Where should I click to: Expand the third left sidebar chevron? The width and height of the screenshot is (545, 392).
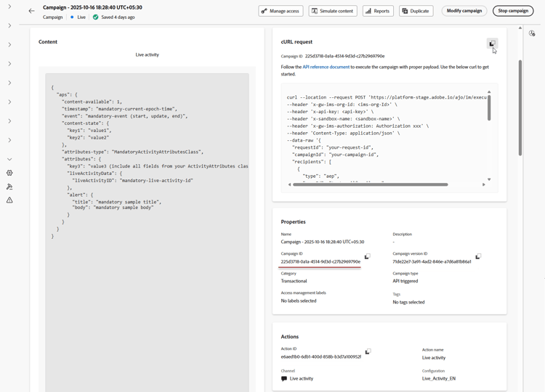tap(9, 44)
